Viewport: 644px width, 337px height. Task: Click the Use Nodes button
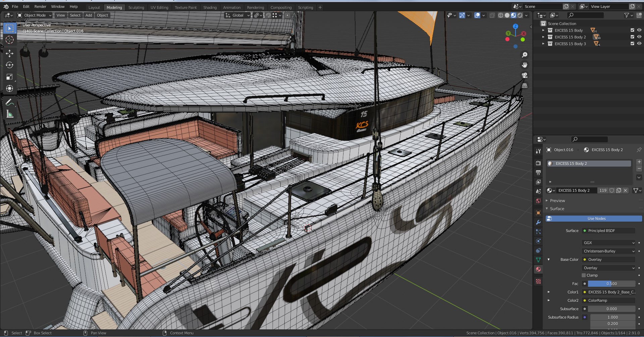[x=594, y=219]
